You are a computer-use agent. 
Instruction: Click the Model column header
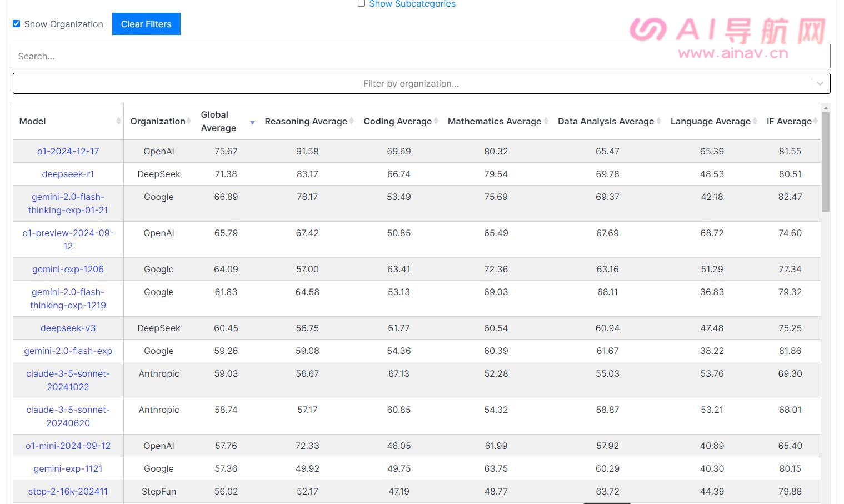point(68,121)
